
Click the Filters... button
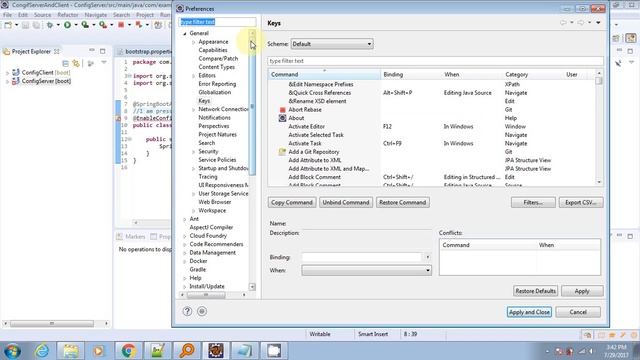point(533,202)
